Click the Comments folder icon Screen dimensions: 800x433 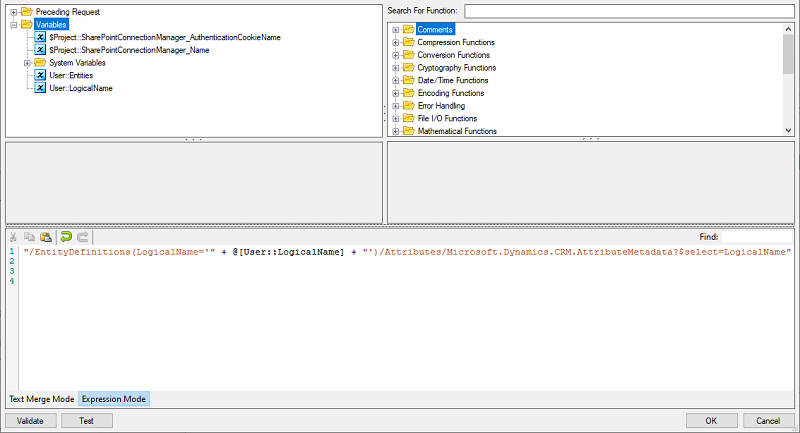click(x=408, y=29)
